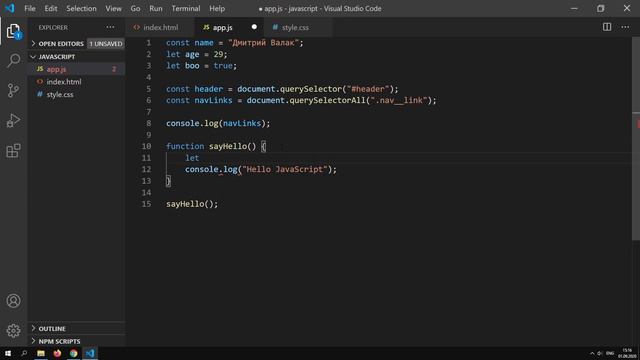Split the editor to the right

607,27
